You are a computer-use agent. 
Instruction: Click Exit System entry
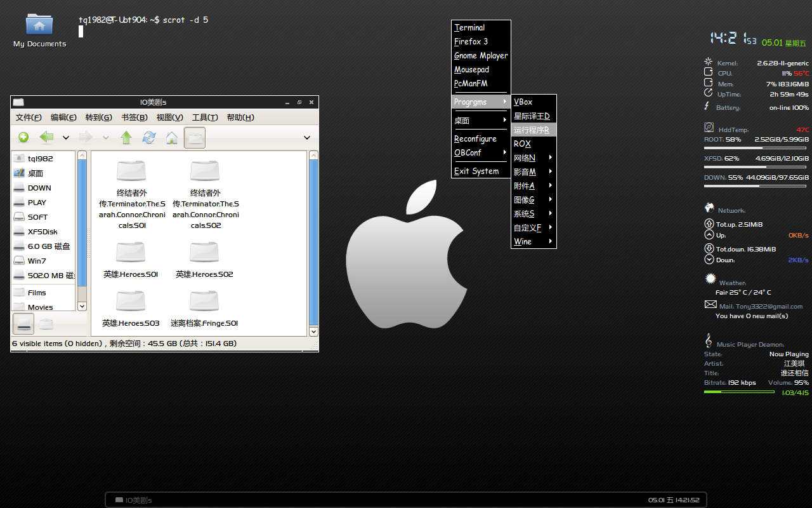pos(481,171)
